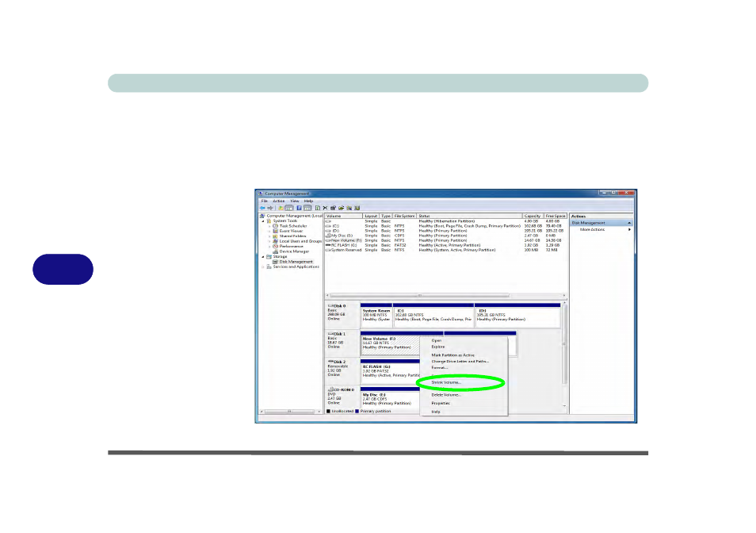The image size is (756, 533).
Task: Sort by Capacity column header
Action: point(533,216)
